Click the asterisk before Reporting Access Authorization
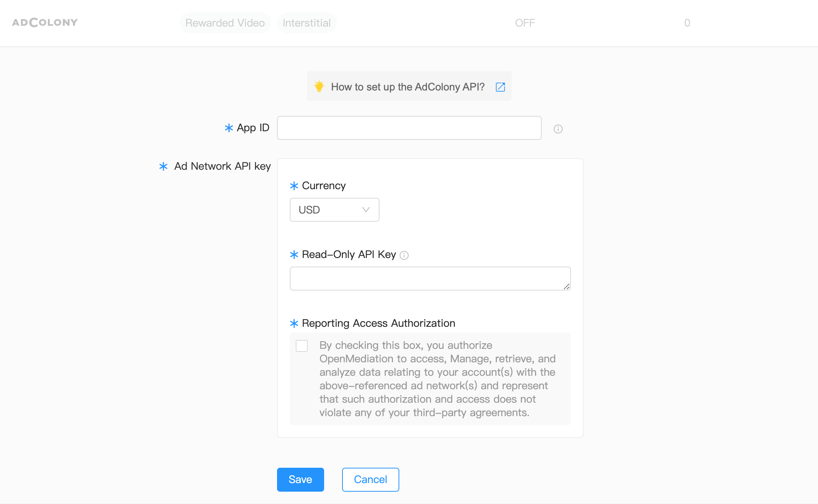 pos(294,323)
